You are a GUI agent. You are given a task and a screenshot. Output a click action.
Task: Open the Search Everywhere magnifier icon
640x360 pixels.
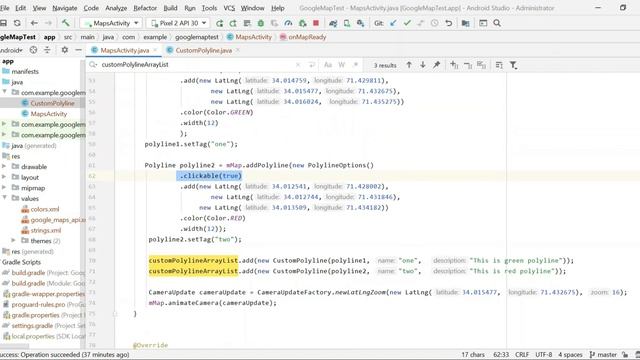[x=497, y=23]
